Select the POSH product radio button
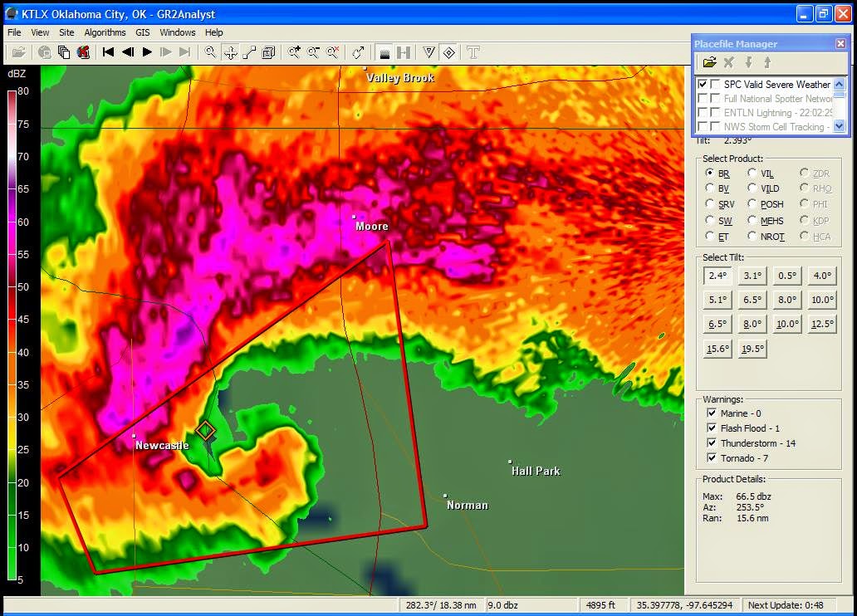The width and height of the screenshot is (857, 616). [752, 204]
